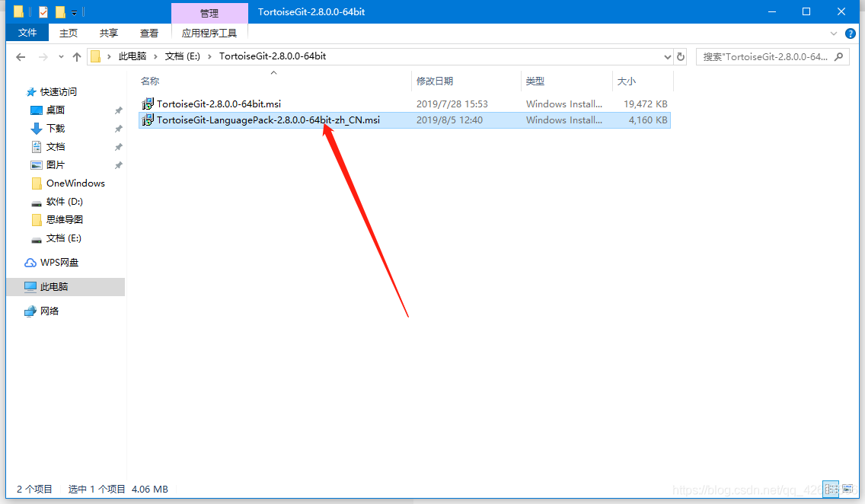The image size is (865, 504).
Task: Click TortoiseGit-2.8.0.0-64bit breadcrumb segment
Action: (x=273, y=56)
